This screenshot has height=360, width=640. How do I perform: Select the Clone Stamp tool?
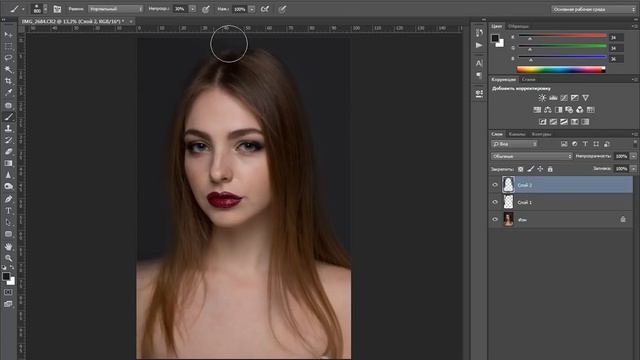click(x=8, y=129)
